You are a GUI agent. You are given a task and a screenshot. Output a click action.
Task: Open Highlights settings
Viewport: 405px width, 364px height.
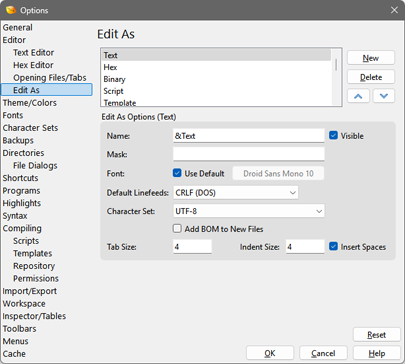tap(22, 203)
